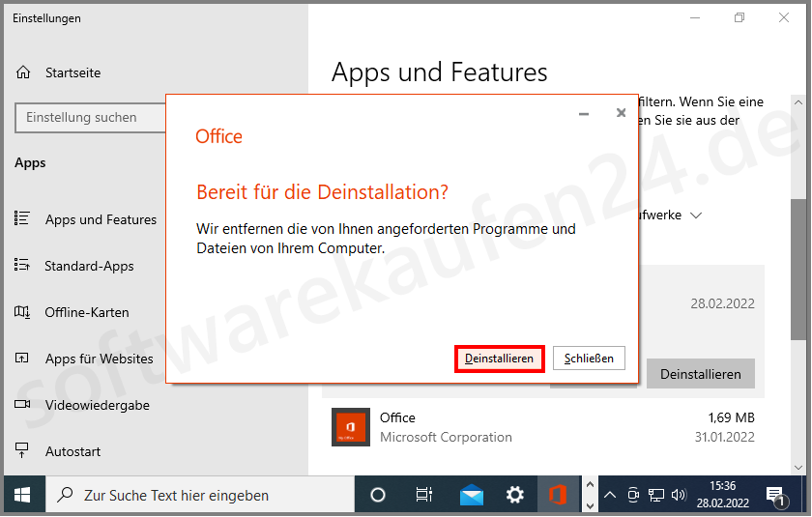Open Apps und Features sidebar item
Screen dimensions: 812x517
pos(101,219)
